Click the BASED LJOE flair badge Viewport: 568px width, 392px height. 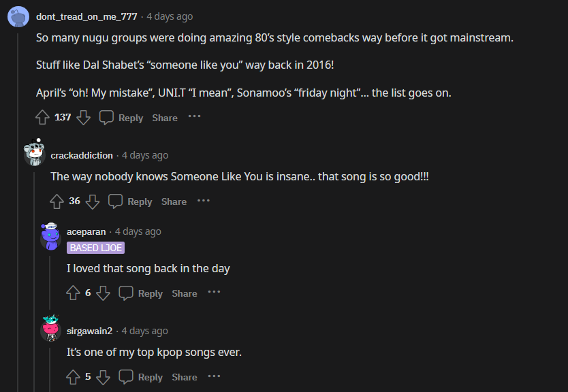pyautogui.click(x=95, y=248)
